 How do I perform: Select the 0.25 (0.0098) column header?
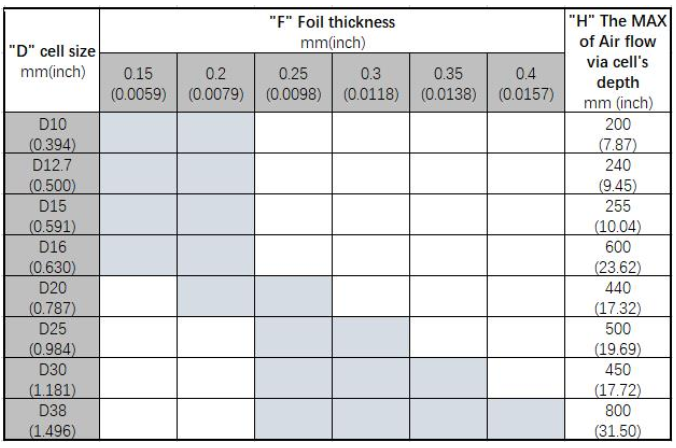click(293, 83)
